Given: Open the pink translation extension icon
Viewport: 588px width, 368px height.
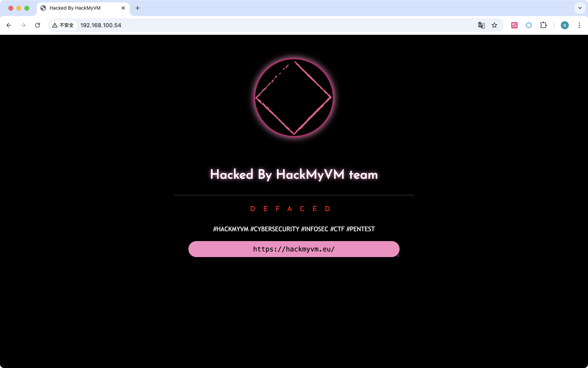Looking at the screenshot, I should pyautogui.click(x=514, y=25).
